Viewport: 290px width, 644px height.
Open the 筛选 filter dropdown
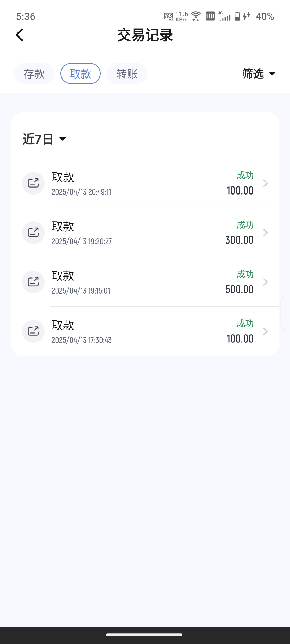tap(259, 74)
